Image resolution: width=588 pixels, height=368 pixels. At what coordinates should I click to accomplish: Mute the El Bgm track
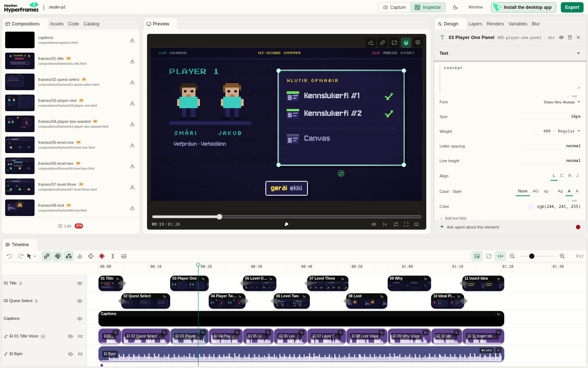[71, 354]
